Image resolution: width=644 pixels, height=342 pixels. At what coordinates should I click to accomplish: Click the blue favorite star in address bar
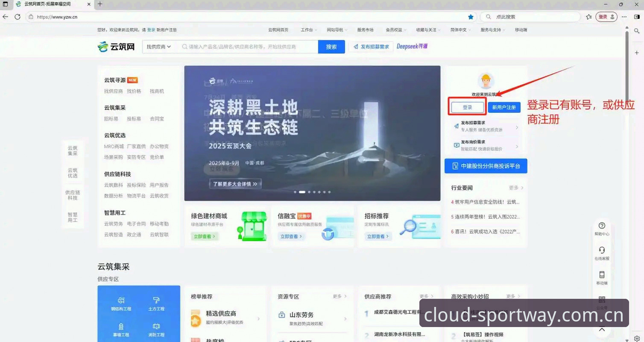point(471,17)
